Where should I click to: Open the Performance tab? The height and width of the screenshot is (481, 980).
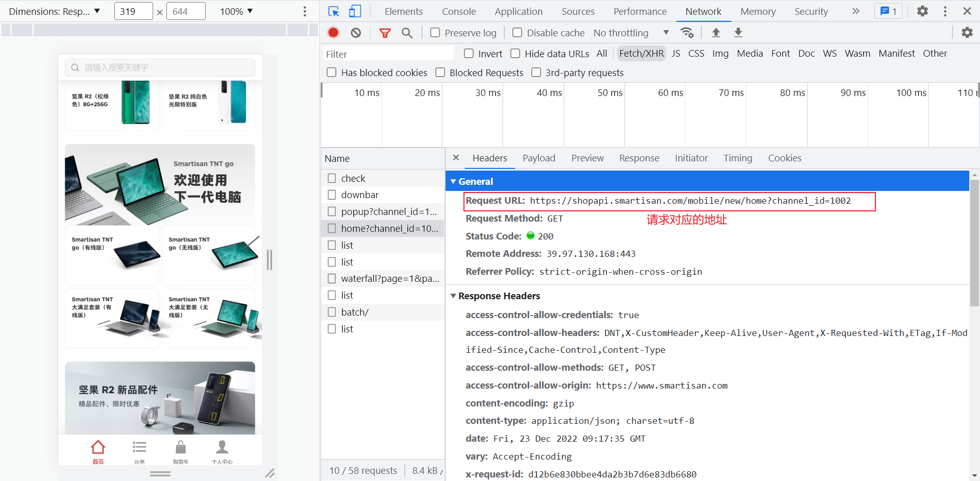pyautogui.click(x=640, y=11)
